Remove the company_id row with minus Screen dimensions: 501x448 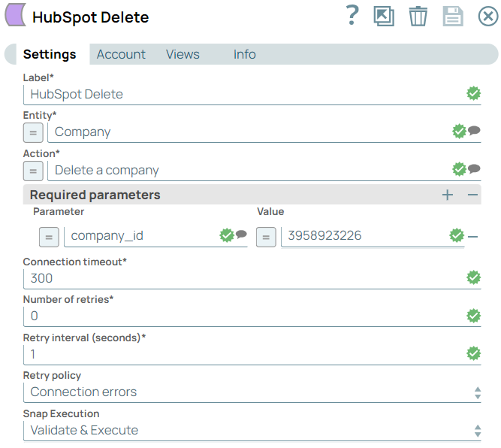[473, 237]
